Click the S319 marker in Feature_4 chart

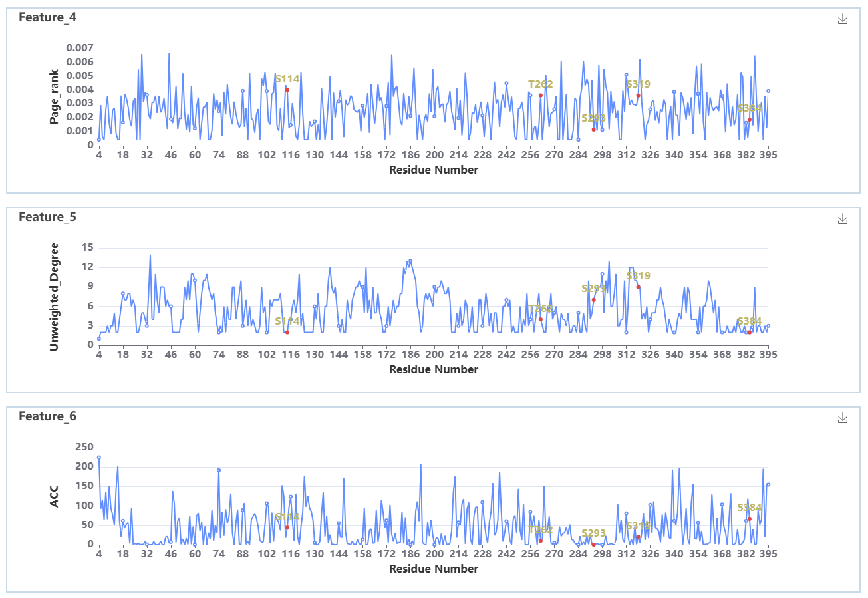click(638, 96)
